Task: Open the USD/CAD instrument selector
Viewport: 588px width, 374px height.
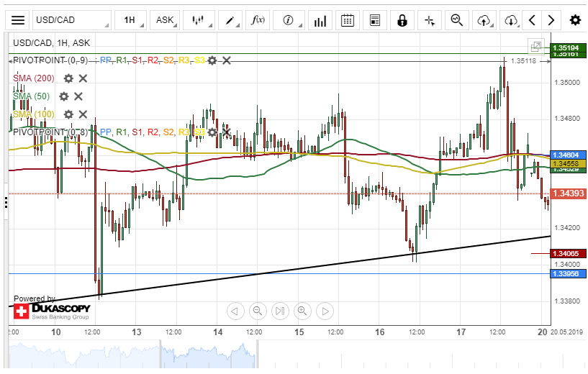Action: point(71,20)
